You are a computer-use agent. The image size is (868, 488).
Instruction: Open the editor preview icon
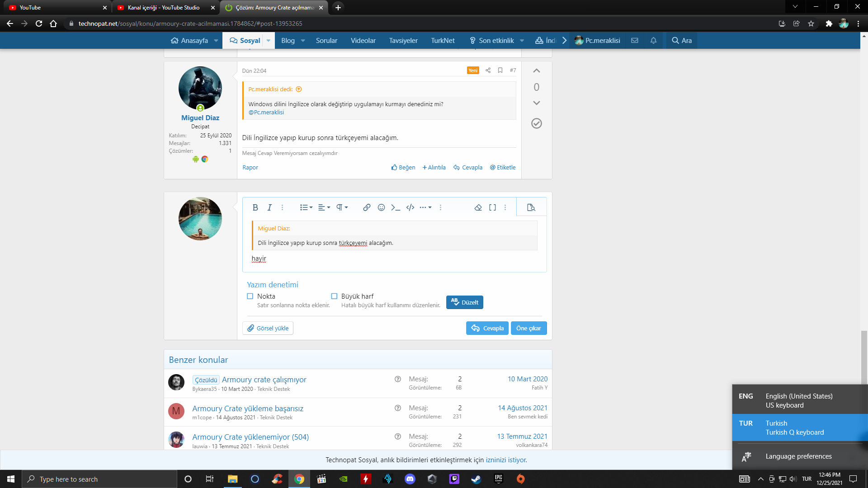click(531, 207)
